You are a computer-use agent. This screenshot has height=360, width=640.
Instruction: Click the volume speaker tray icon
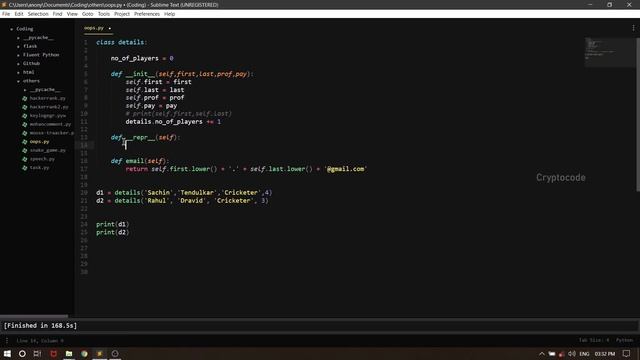[x=571, y=353]
